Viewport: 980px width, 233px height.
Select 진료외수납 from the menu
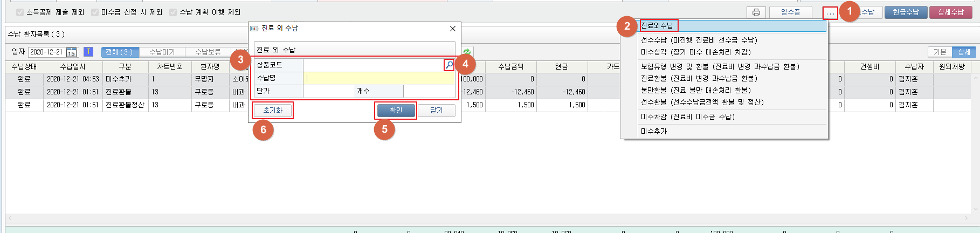coord(658,25)
